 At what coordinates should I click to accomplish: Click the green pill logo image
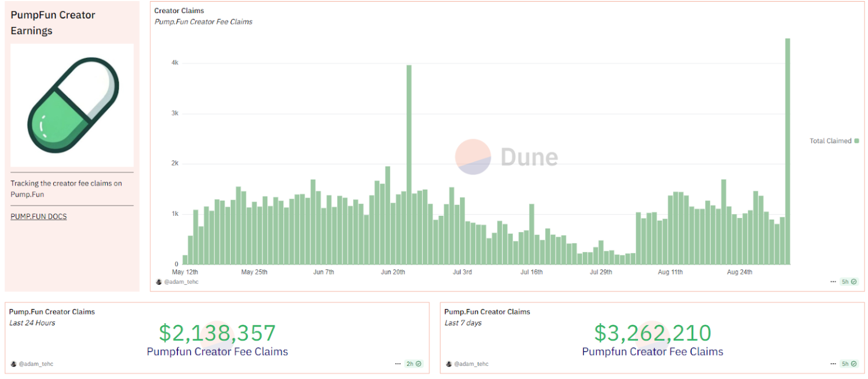click(72, 105)
